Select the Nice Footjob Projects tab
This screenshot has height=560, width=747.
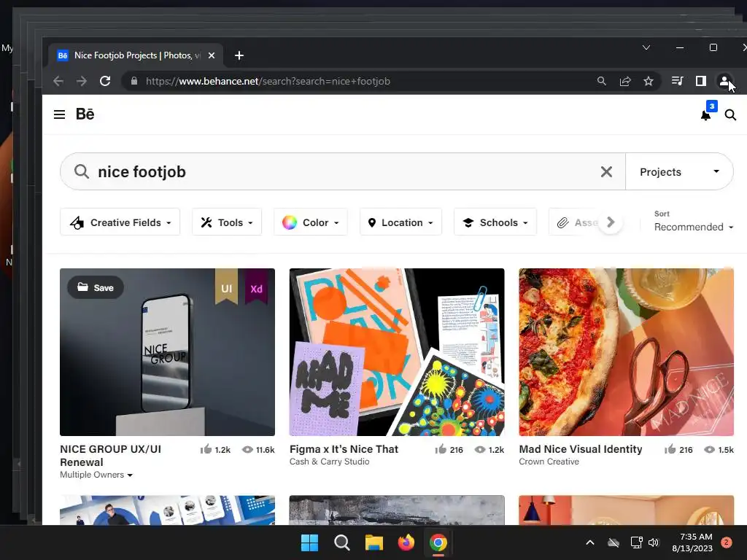coord(136,55)
